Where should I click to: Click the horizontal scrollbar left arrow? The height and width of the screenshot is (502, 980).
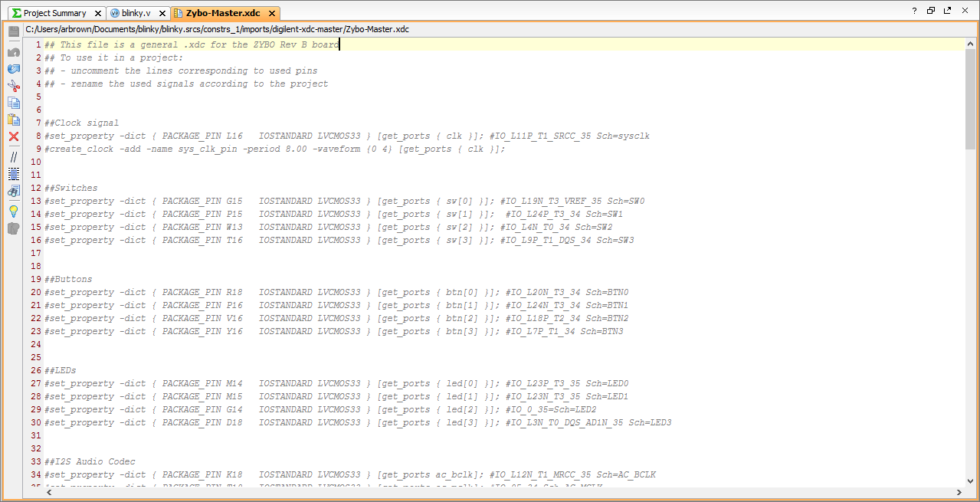coord(50,493)
